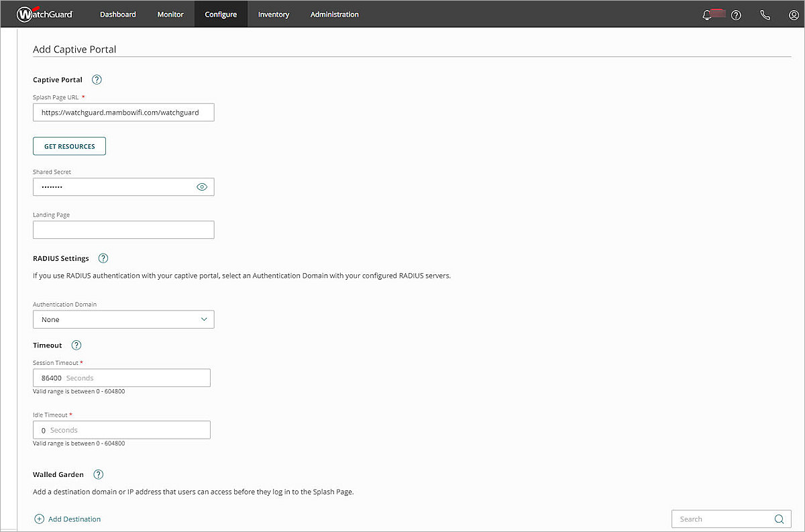Viewport: 805px width, 532px height.
Task: Reveal the Shared Secret with the eye toggle
Action: [202, 187]
